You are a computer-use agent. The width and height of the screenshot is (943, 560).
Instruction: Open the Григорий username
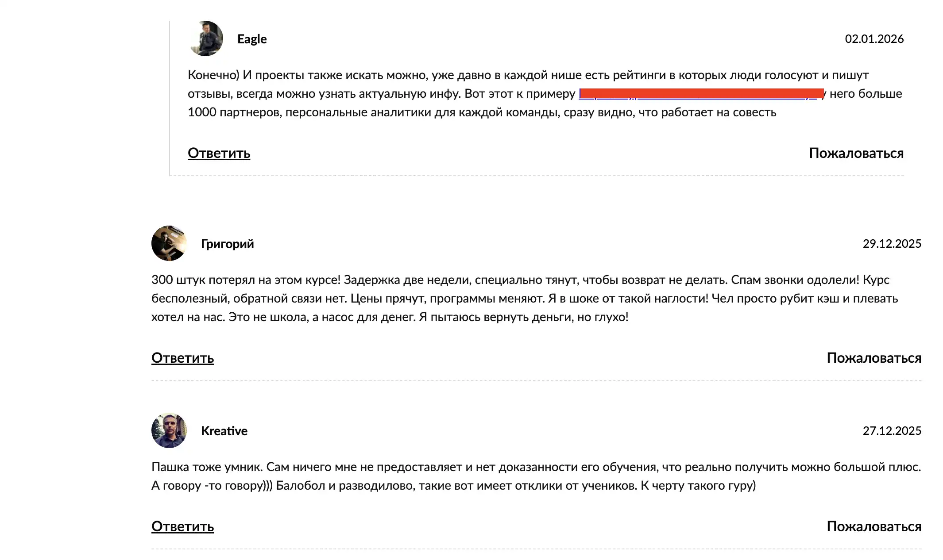pos(227,244)
